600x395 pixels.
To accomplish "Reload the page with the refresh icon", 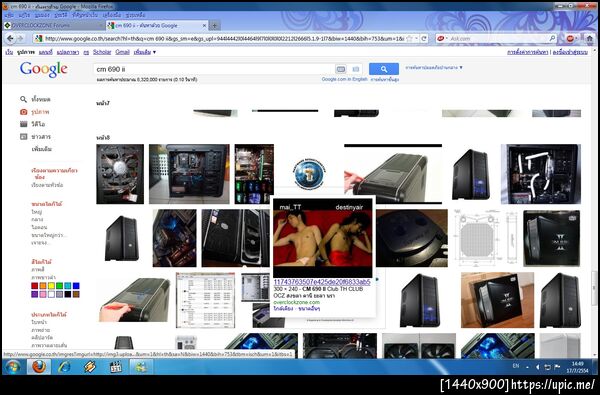I will click(424, 38).
